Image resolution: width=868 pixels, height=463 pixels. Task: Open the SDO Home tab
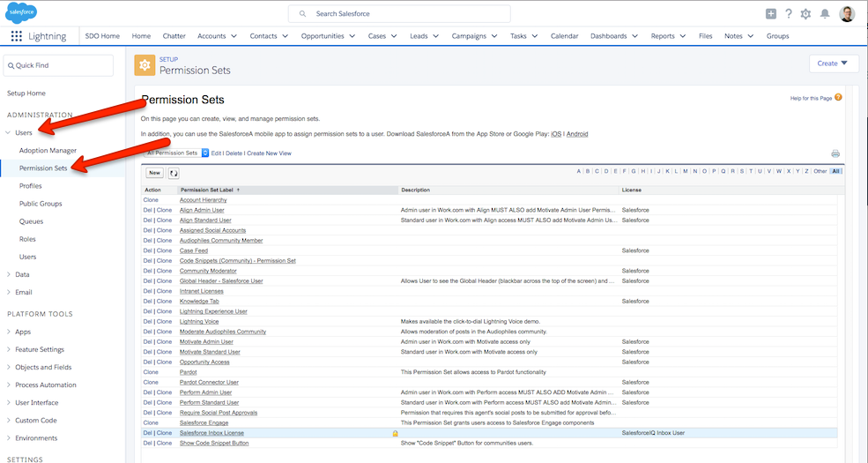(102, 36)
